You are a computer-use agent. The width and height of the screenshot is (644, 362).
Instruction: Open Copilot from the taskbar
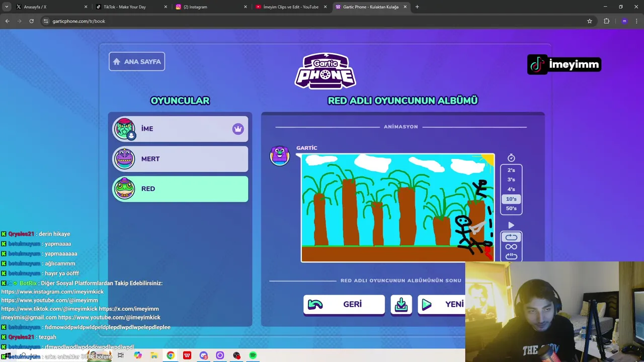[x=138, y=355]
